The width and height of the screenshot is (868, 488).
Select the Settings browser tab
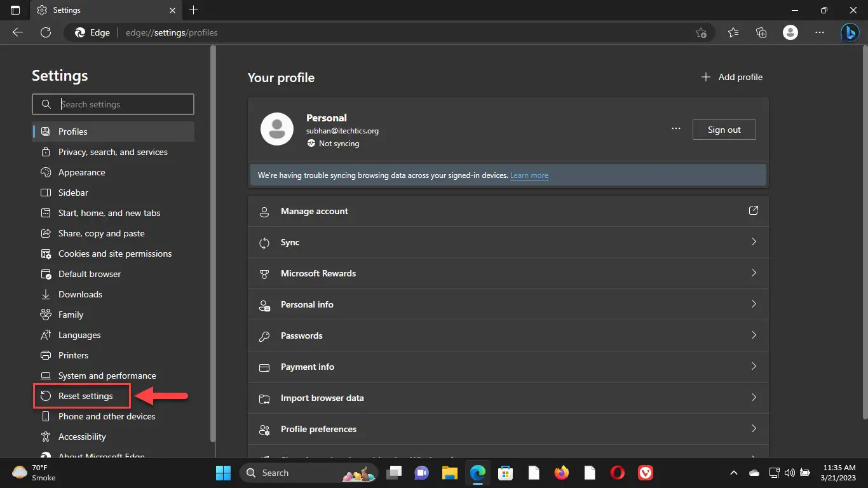coord(107,10)
